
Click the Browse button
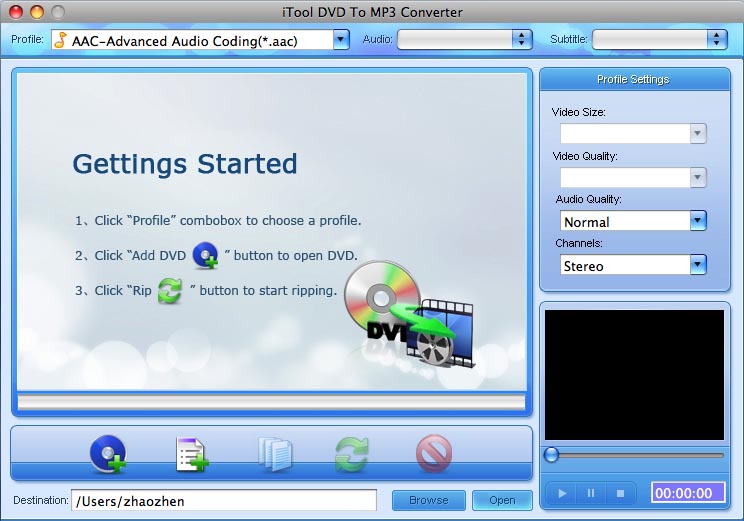tap(429, 500)
